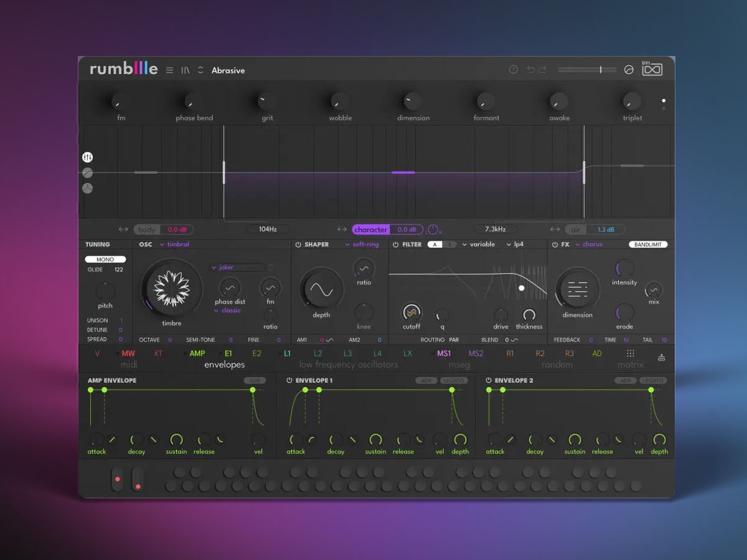This screenshot has width=747, height=560.
Task: Click the 104Hz crossover value
Action: (268, 229)
